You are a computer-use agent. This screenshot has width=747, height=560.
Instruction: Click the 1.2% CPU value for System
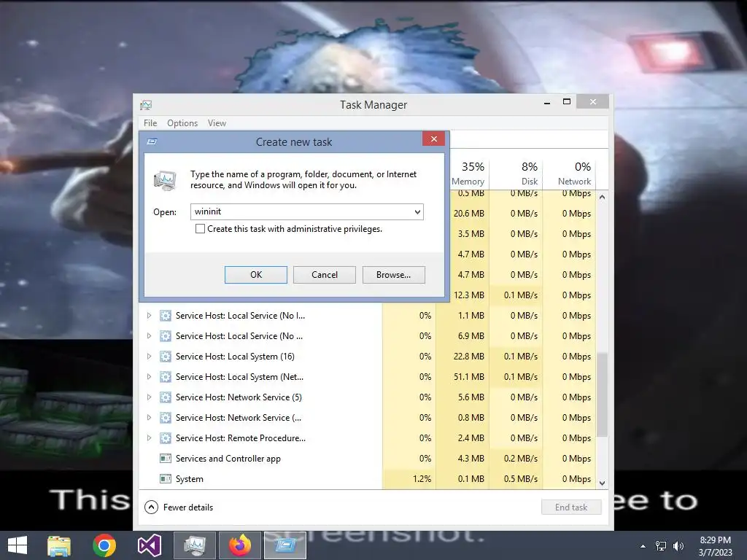(422, 479)
